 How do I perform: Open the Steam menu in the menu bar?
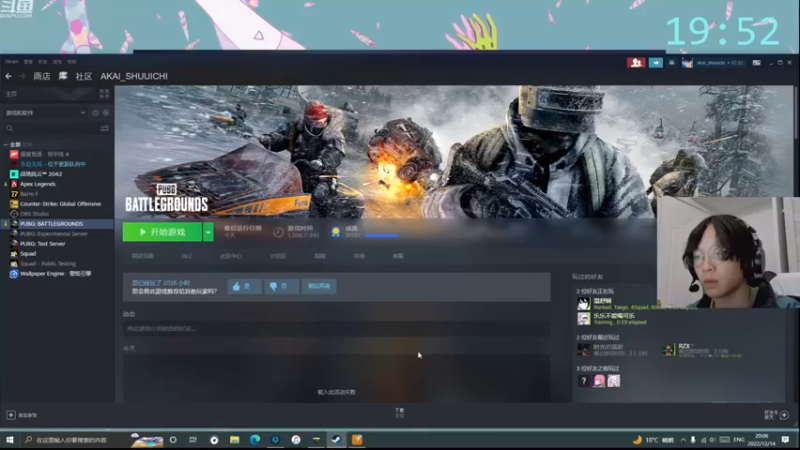point(11,62)
